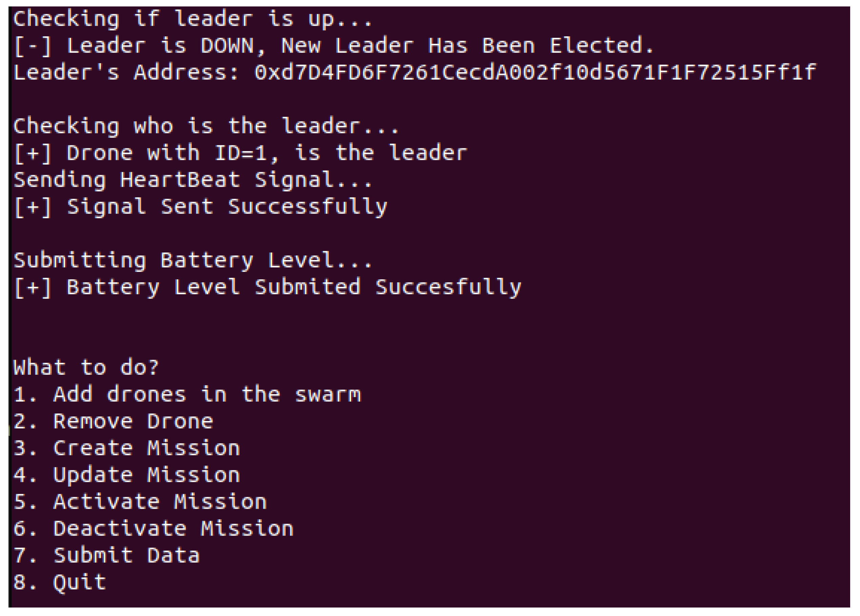This screenshot has width=860, height=616.
Task: Click the "[-]" marker before Leader is DOWN
Action: [x=33, y=46]
